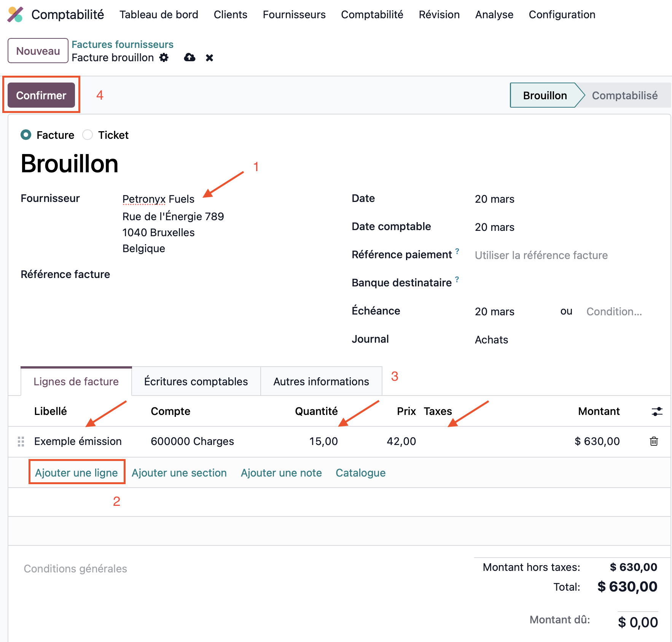
Task: Click the cloud save icon
Action: click(x=189, y=57)
